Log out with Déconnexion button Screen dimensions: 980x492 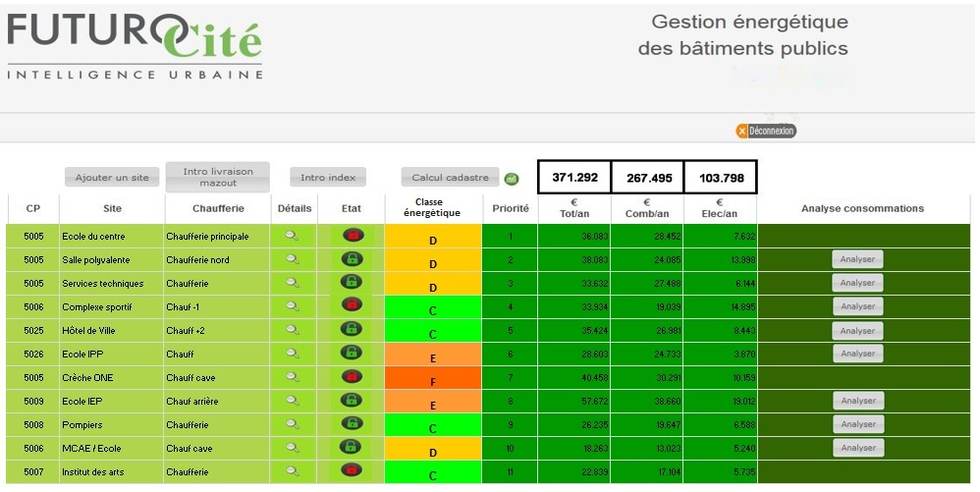point(766,131)
